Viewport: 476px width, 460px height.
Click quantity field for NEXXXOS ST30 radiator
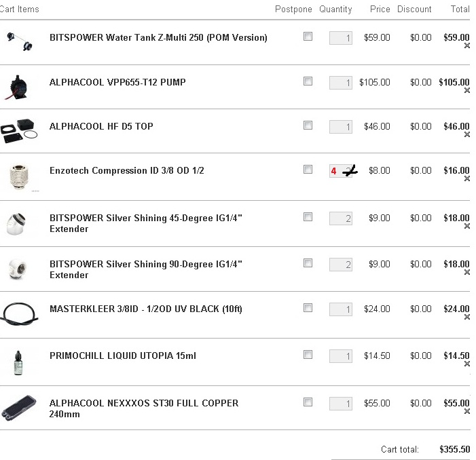pyautogui.click(x=341, y=404)
